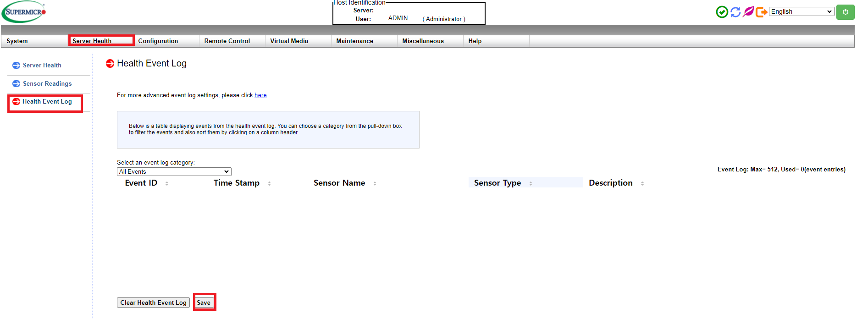Click the Save button
Image resolution: width=868 pixels, height=319 pixels.
click(x=204, y=302)
